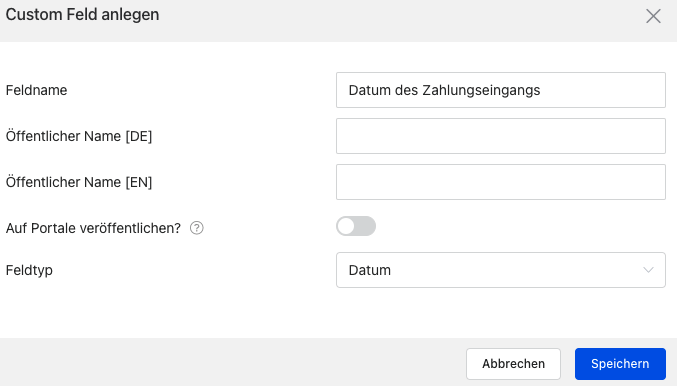Save with the Speichern button

[x=620, y=364]
